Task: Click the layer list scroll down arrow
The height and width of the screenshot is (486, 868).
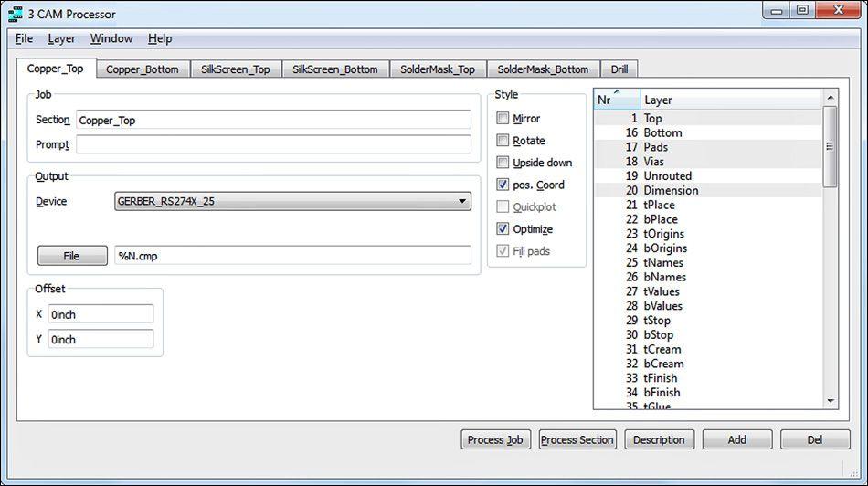Action: click(831, 401)
